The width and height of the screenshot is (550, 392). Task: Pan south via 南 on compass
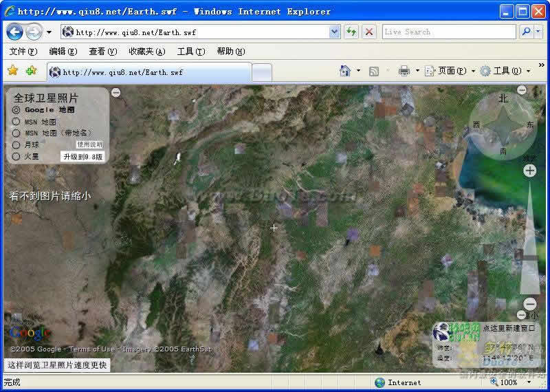tap(503, 151)
